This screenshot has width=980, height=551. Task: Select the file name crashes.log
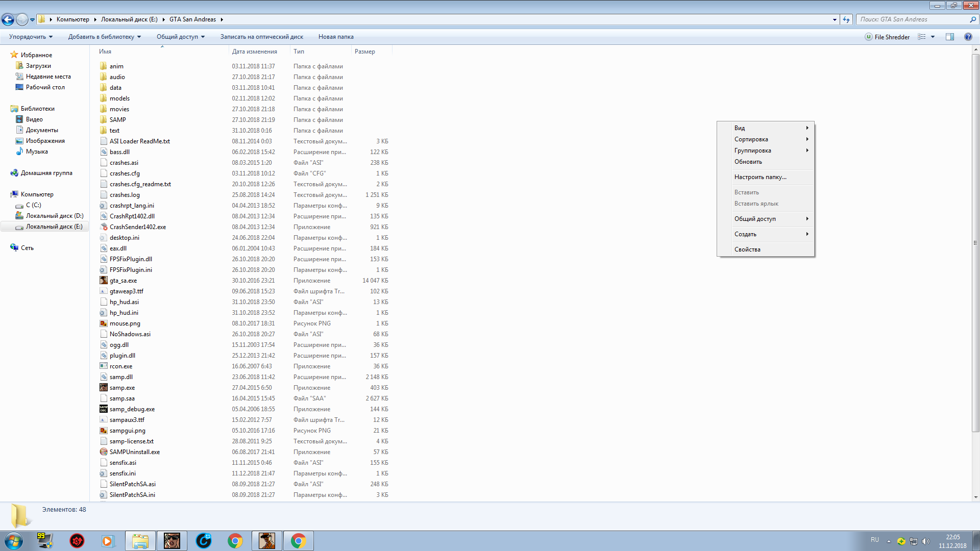tap(125, 195)
